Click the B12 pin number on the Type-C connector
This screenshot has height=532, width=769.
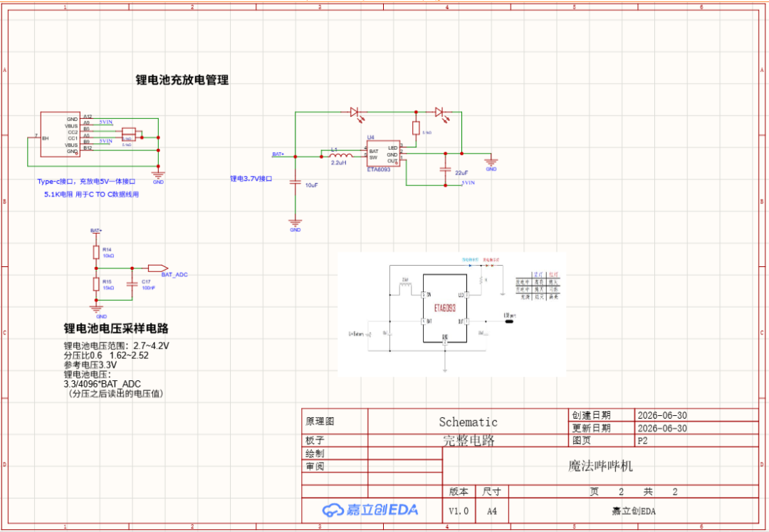pos(88,148)
